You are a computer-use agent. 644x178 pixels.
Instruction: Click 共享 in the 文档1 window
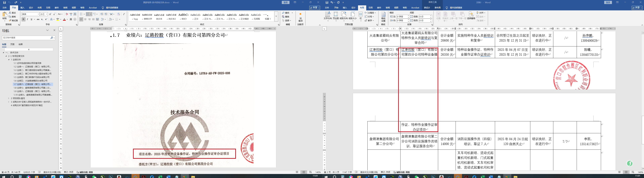pos(637,8)
